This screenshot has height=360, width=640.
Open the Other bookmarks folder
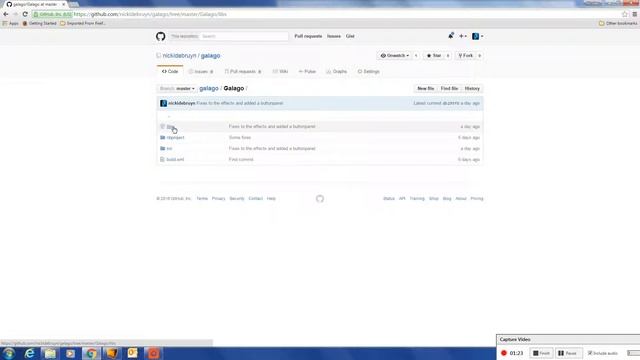[x=618, y=24]
